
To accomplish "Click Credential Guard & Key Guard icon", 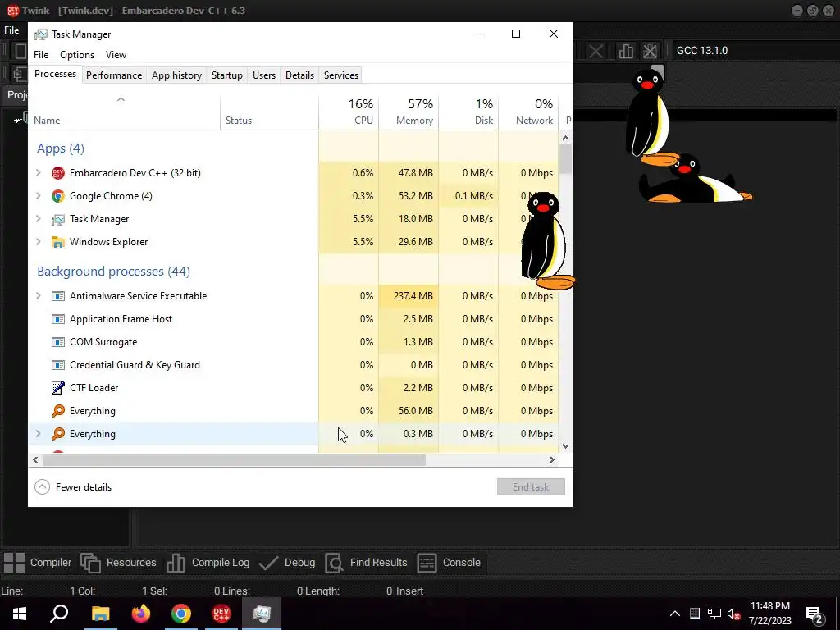I will coord(58,365).
